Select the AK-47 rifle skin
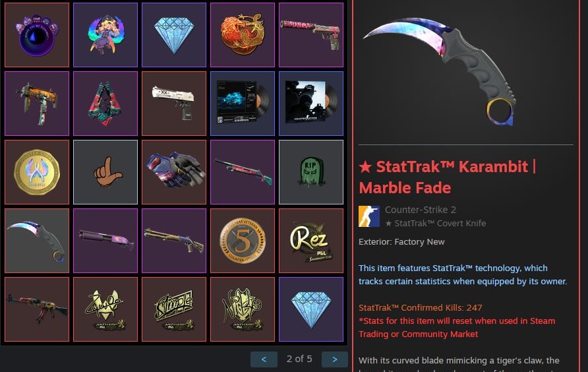 (37, 309)
